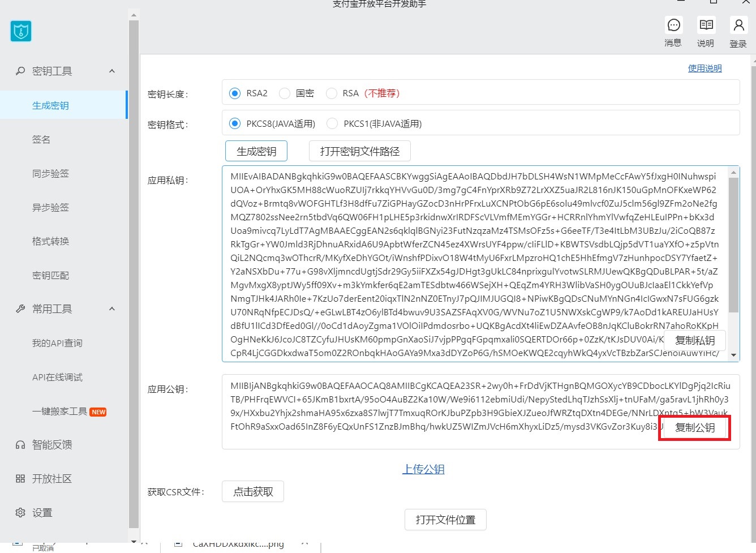Click the 开放社区 sidebar label
This screenshot has width=756, height=553.
[x=52, y=479]
